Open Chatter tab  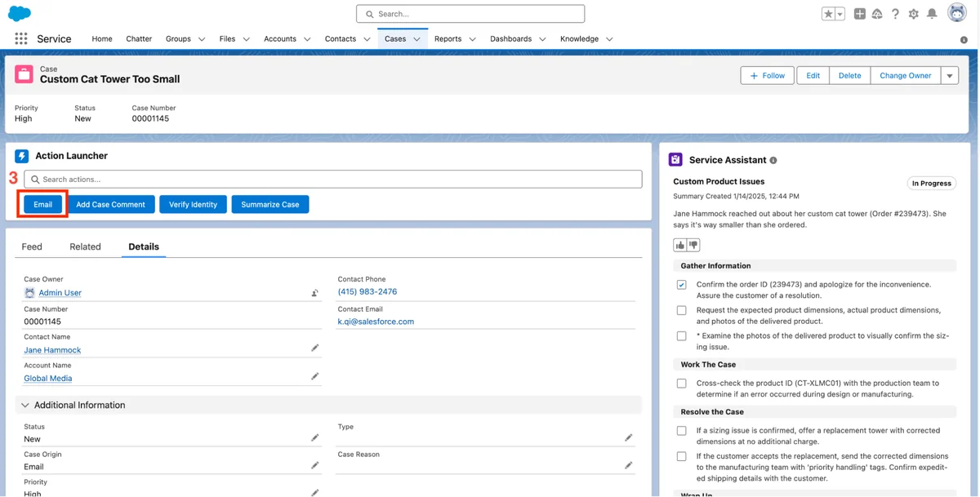(139, 38)
